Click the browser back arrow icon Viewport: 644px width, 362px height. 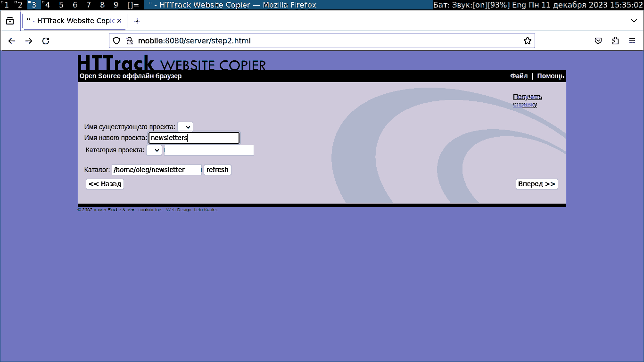point(12,41)
